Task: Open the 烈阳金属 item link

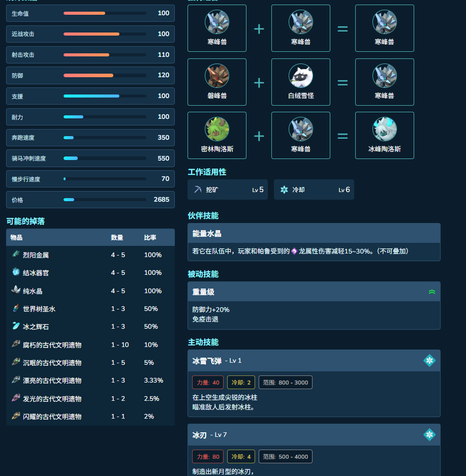Action: (x=36, y=256)
